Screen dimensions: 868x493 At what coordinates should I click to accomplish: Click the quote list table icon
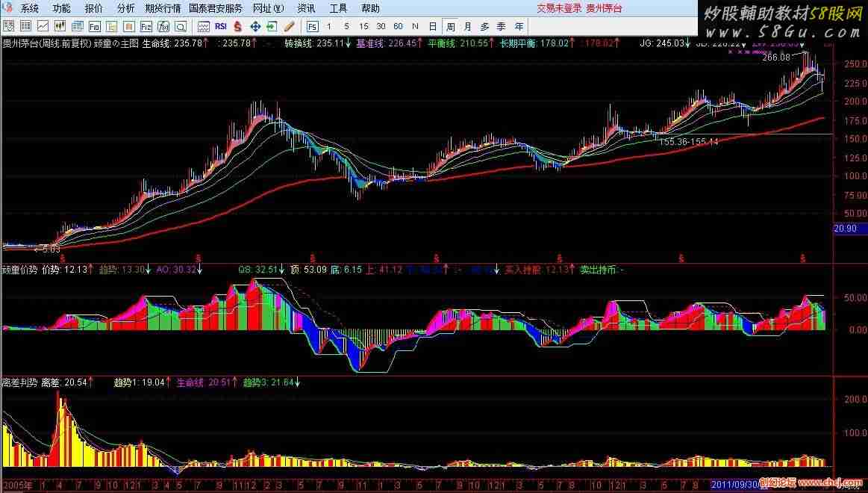pos(25,26)
